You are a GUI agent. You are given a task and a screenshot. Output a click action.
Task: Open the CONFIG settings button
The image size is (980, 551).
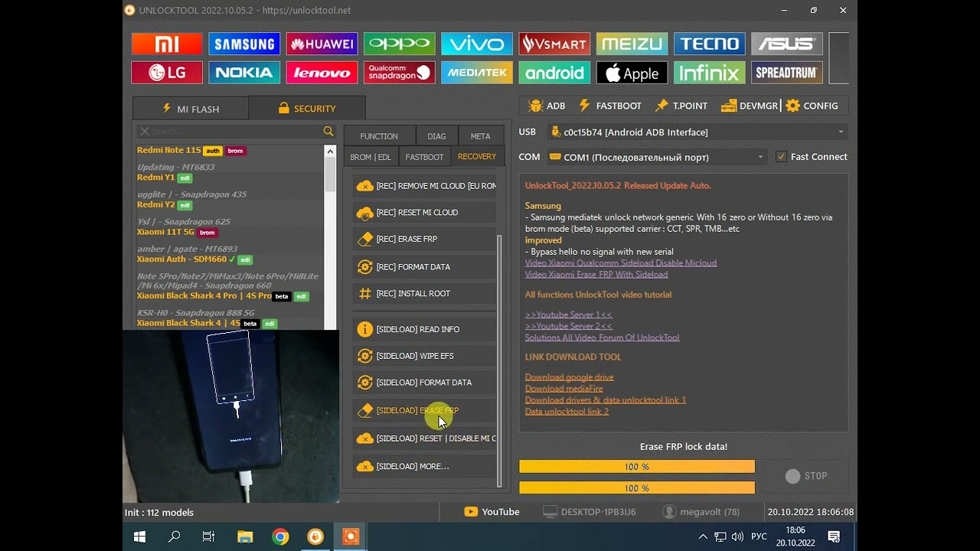pos(812,106)
